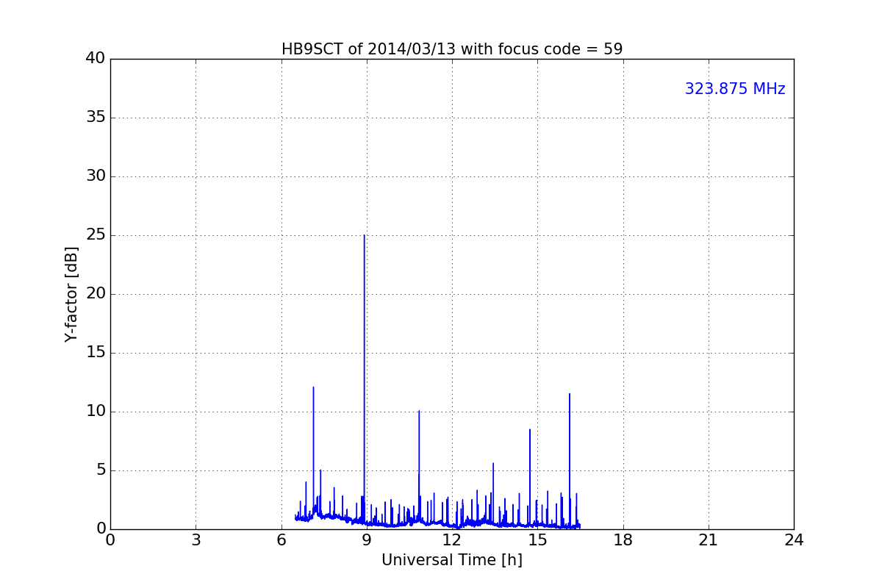Click the x-axis tick label 15
This screenshot has width=882, height=588.
point(537,540)
